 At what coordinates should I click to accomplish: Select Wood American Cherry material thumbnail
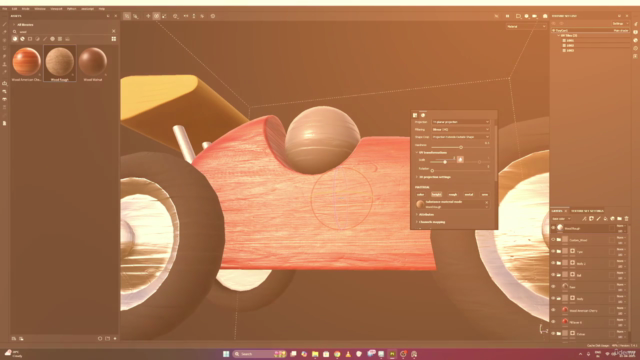(x=27, y=64)
